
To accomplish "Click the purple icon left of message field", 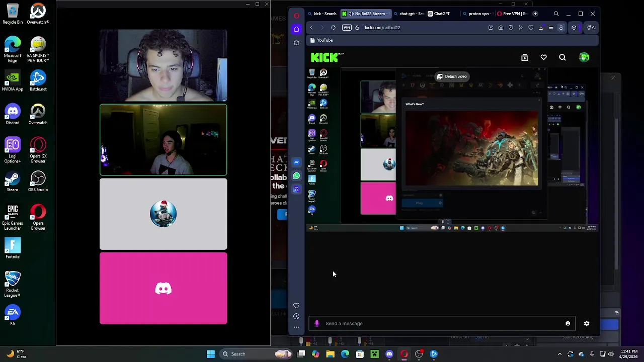I will [317, 323].
